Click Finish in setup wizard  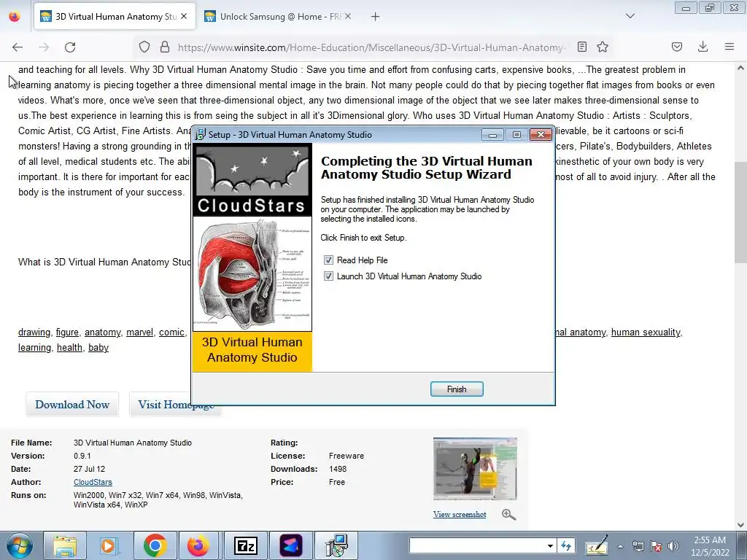coord(457,389)
